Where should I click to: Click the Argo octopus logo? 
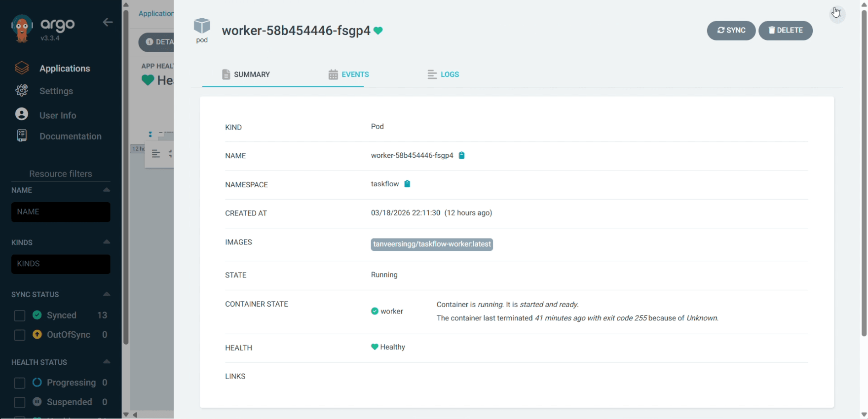coord(22,29)
